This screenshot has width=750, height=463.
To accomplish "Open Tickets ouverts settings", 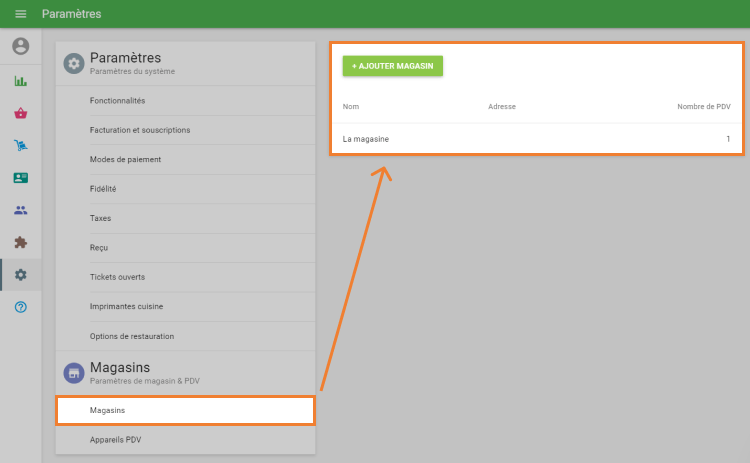I will tap(116, 277).
